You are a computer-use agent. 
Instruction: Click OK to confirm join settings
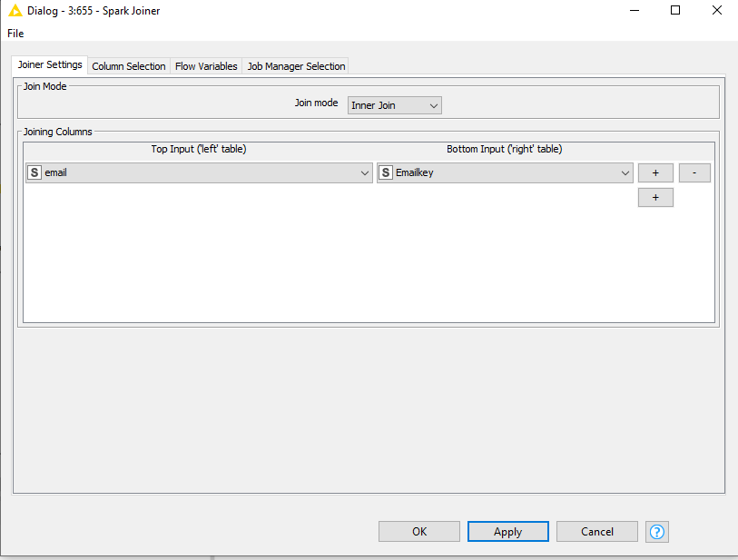click(x=418, y=531)
